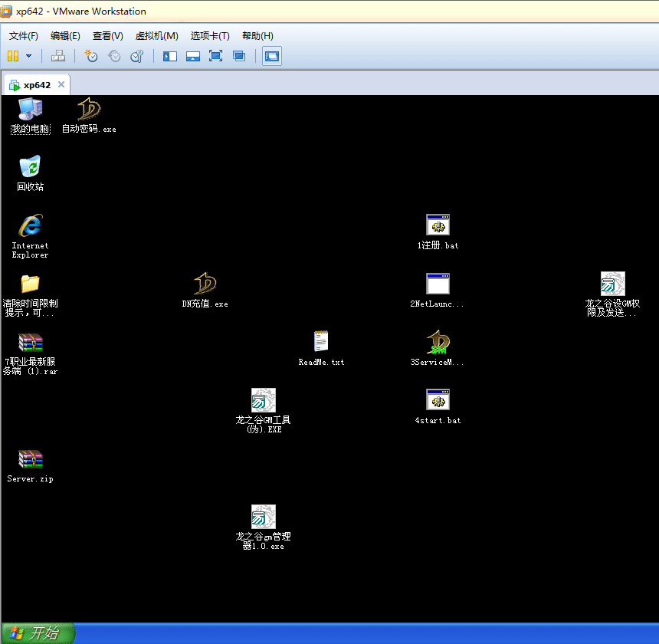Open the 虚拟机(M) menu
This screenshot has height=644, width=659.
(156, 36)
